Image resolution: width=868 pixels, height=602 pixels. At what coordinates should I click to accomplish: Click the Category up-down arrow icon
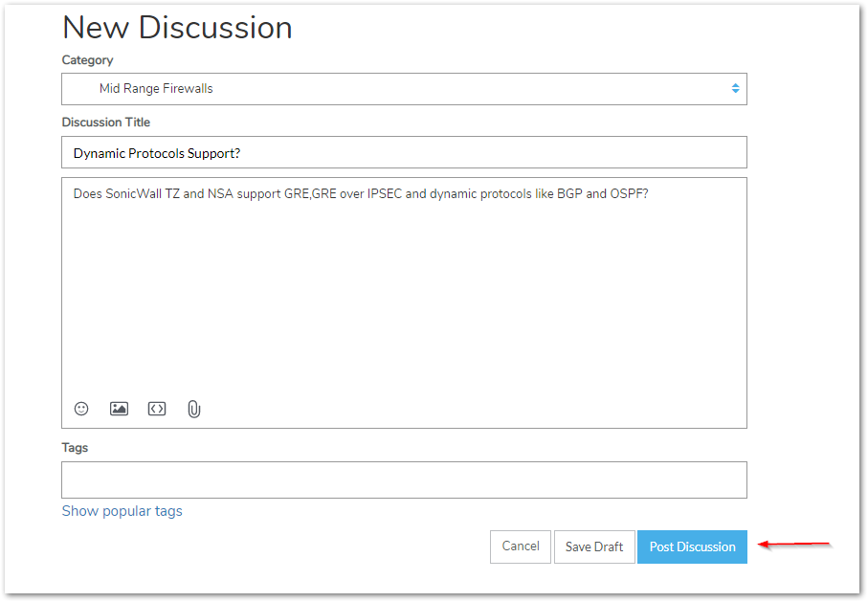735,89
